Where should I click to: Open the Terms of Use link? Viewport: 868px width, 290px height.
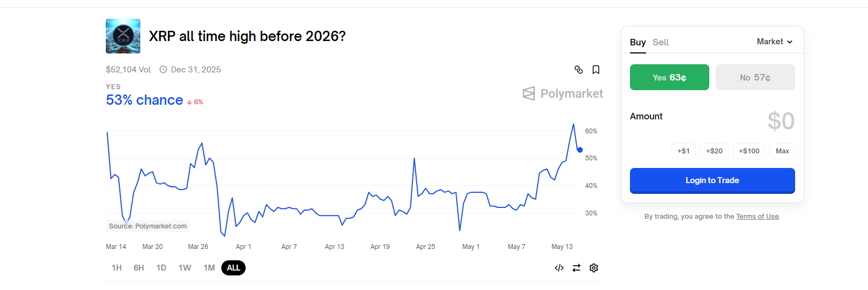click(x=757, y=217)
